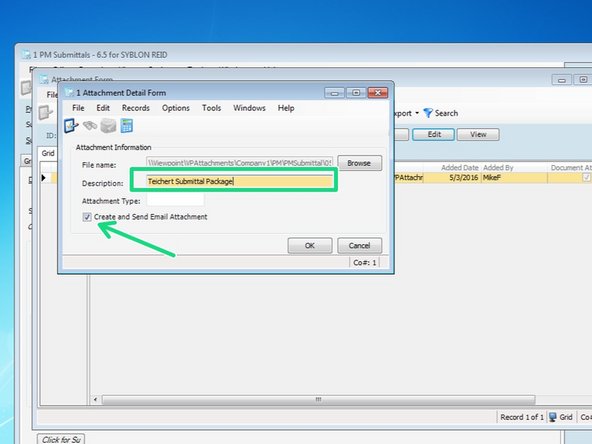Click the File name path field
Viewport: 592px width, 444px height.
tap(240, 163)
